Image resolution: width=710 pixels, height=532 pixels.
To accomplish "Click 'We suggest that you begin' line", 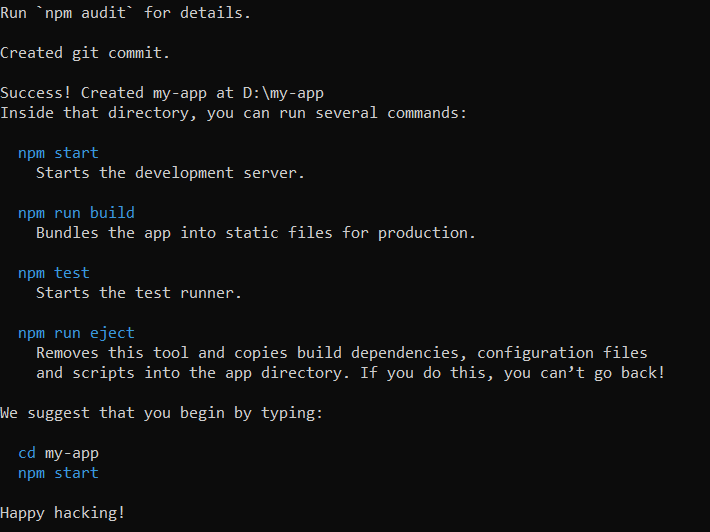I will [x=161, y=413].
